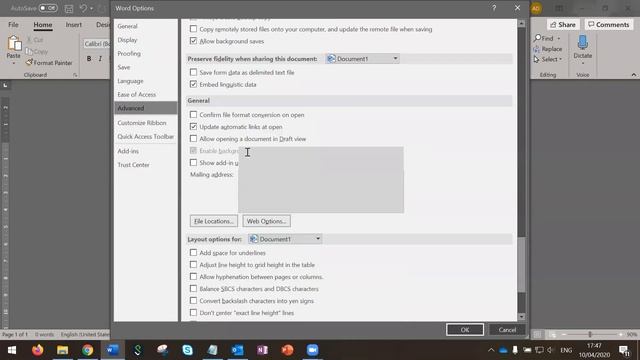The height and width of the screenshot is (360, 640).
Task: Open the Customize Ribbon category
Action: coord(145,123)
